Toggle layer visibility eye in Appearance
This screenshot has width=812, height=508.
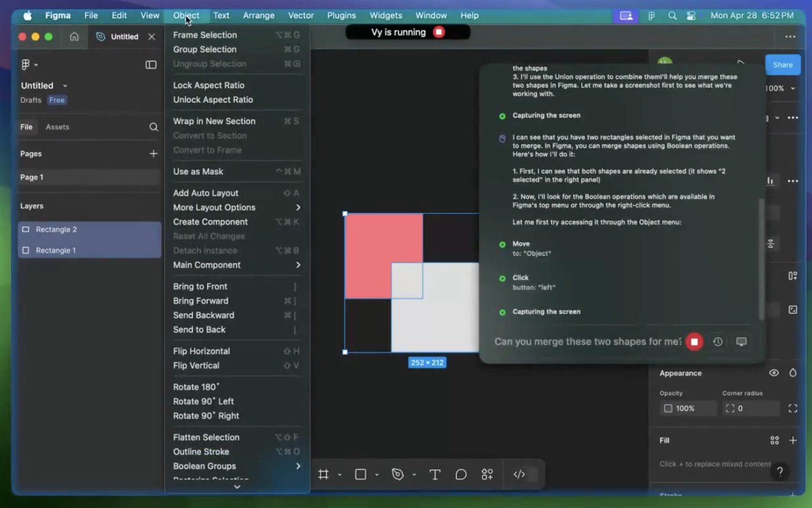tap(774, 373)
